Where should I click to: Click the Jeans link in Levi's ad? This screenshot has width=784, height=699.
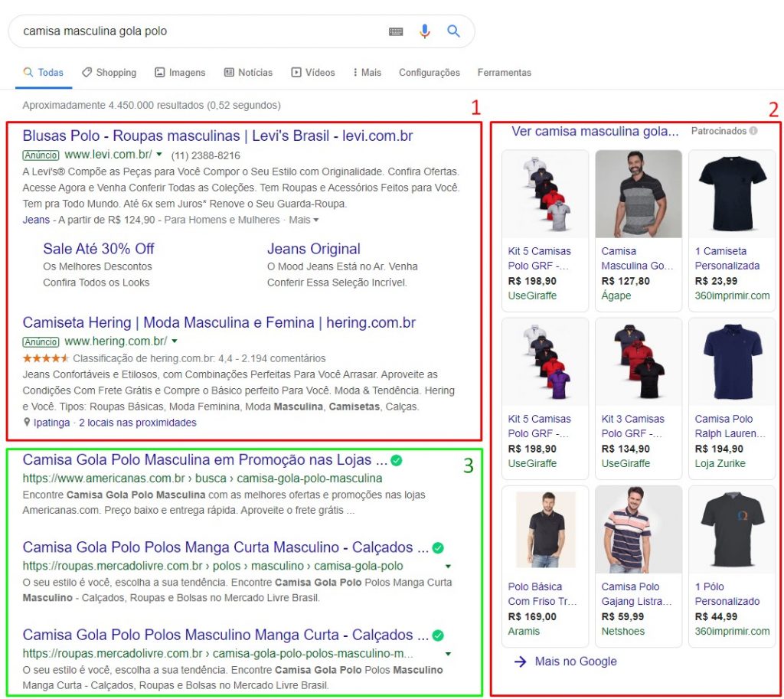(36, 220)
